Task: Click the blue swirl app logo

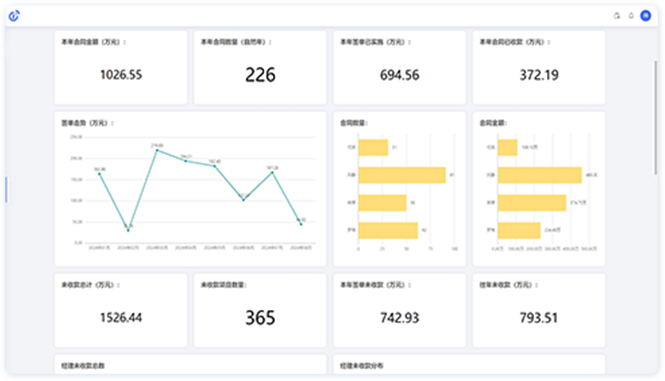Action: pyautogui.click(x=14, y=16)
